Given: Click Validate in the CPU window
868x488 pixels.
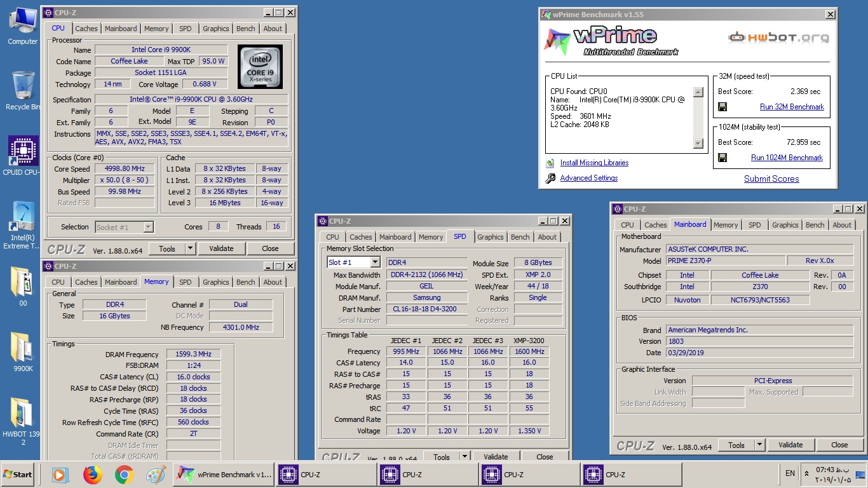Looking at the screenshot, I should click(221, 248).
